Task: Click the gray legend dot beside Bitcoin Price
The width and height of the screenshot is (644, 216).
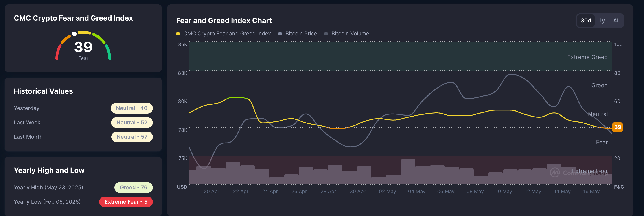Action: point(280,33)
